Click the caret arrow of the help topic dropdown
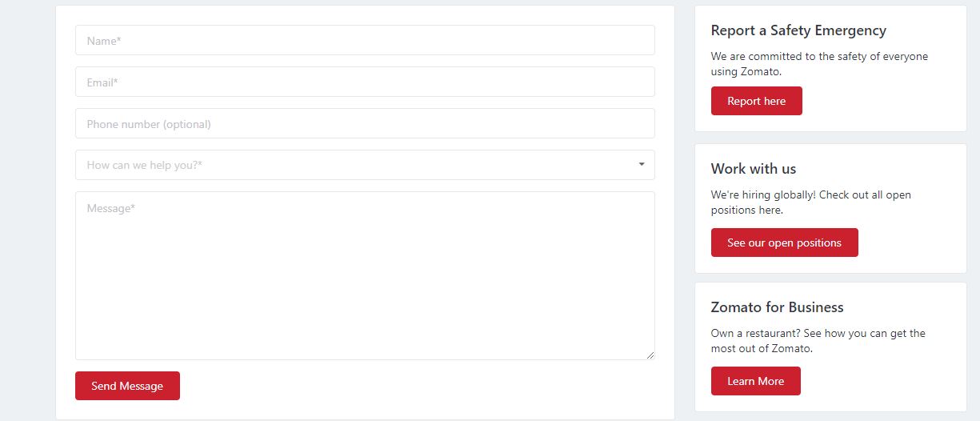 click(642, 164)
